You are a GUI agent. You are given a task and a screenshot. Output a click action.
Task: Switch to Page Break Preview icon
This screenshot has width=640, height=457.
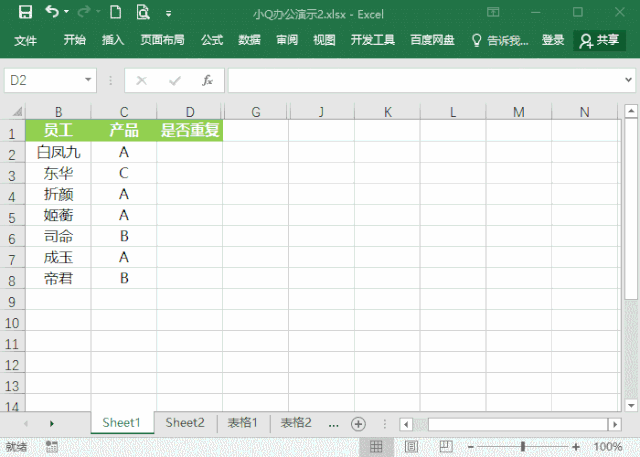446,446
